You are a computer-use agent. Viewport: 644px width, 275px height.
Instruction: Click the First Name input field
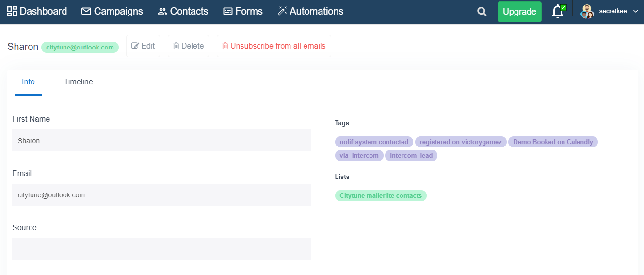point(161,141)
